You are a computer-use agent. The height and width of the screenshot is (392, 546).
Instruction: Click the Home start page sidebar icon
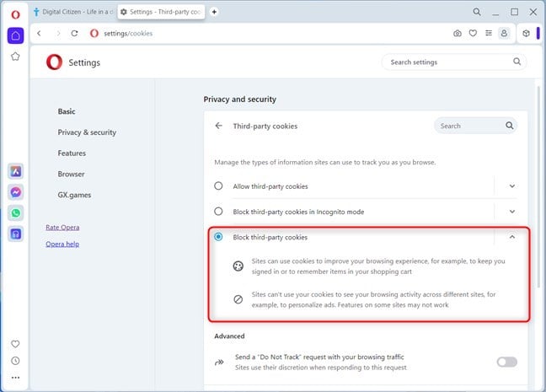15,35
